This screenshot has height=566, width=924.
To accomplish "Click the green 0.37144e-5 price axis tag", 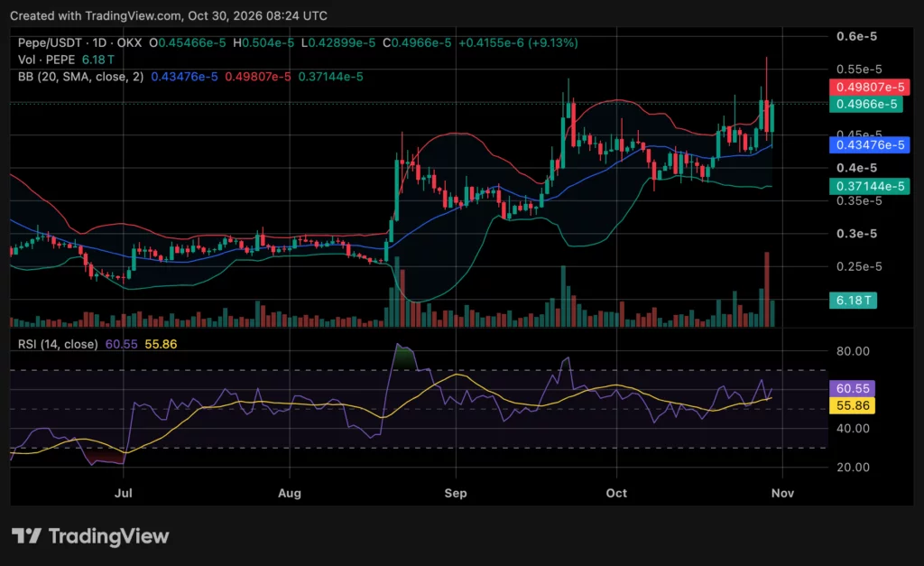I will [870, 186].
